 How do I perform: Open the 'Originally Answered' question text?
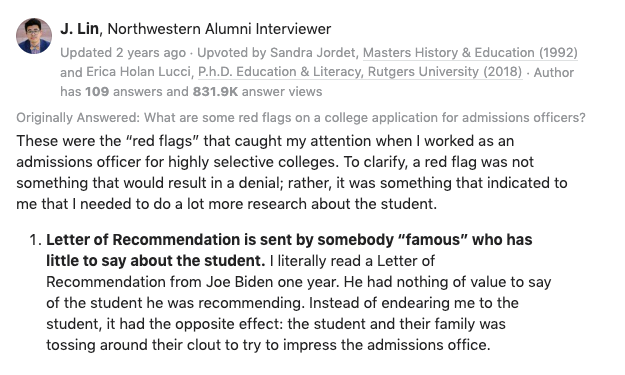[365, 118]
